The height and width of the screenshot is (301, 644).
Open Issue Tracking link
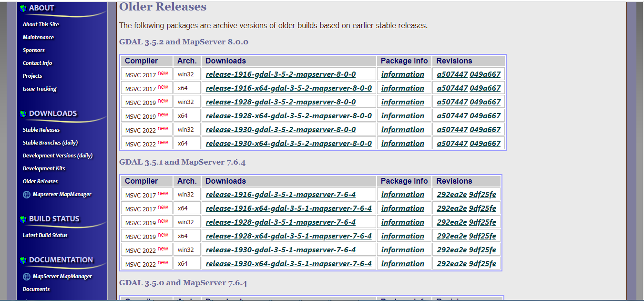point(40,89)
